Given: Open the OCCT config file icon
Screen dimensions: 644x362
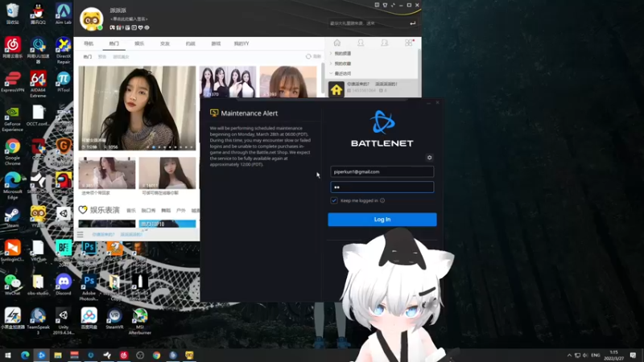Looking at the screenshot, I should coord(38,115).
